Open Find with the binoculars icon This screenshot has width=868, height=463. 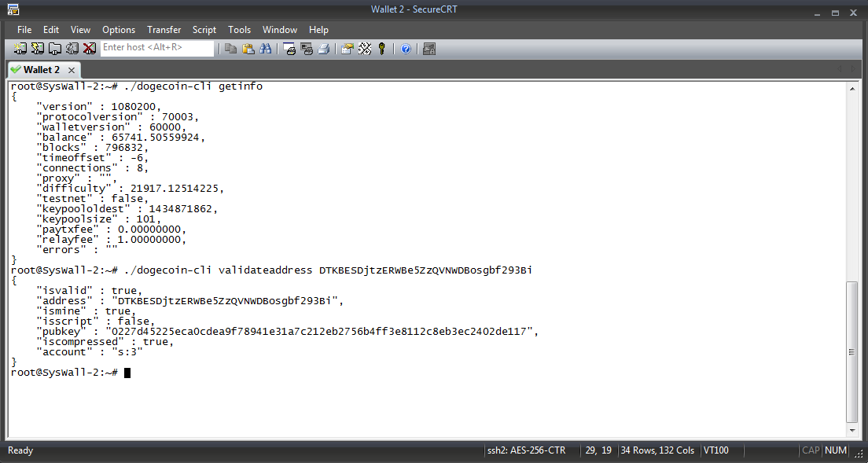tap(266, 49)
